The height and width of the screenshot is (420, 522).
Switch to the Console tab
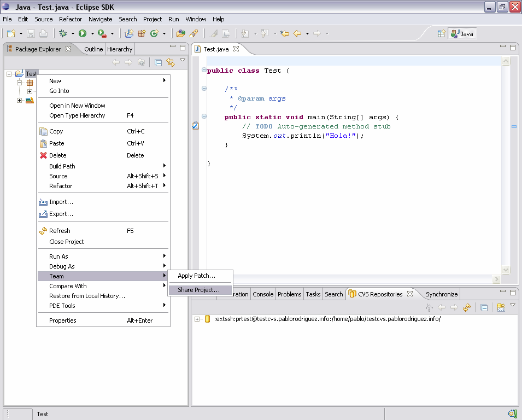(x=263, y=294)
